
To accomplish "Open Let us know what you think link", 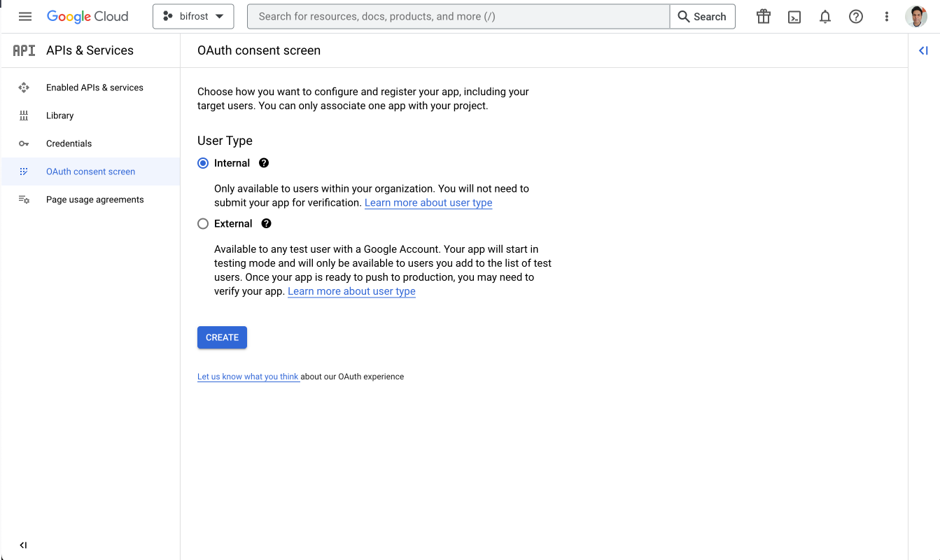I will click(x=248, y=377).
